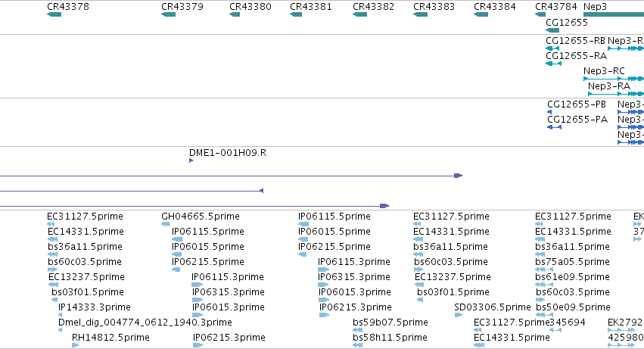Select the CR43382 gene arrow glyph
The width and height of the screenshot is (644, 349).
tap(359, 14)
